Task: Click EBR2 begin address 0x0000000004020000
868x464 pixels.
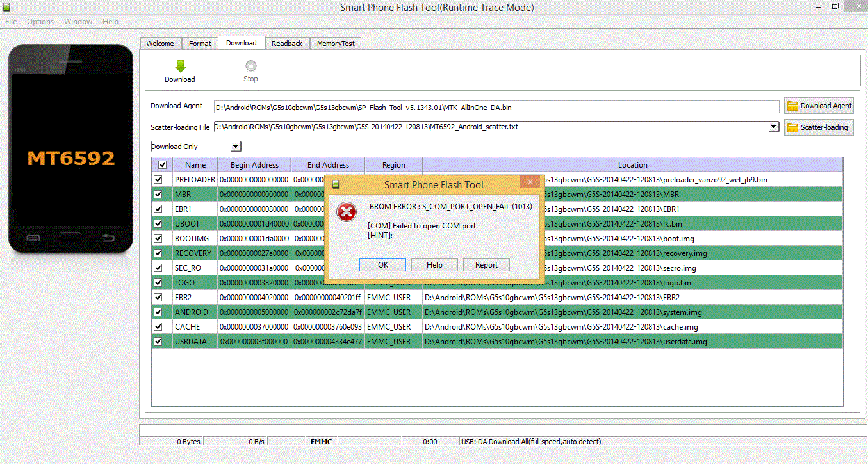Action: click(254, 298)
